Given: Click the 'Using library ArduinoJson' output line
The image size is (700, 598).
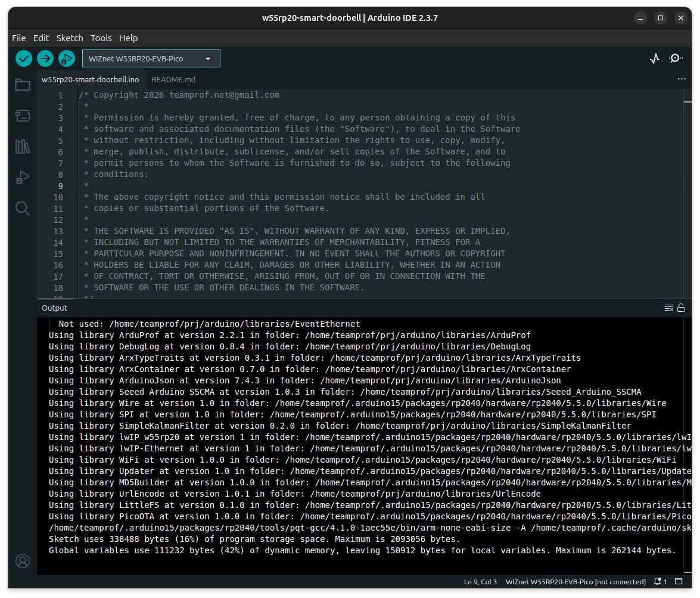Looking at the screenshot, I should [x=304, y=380].
